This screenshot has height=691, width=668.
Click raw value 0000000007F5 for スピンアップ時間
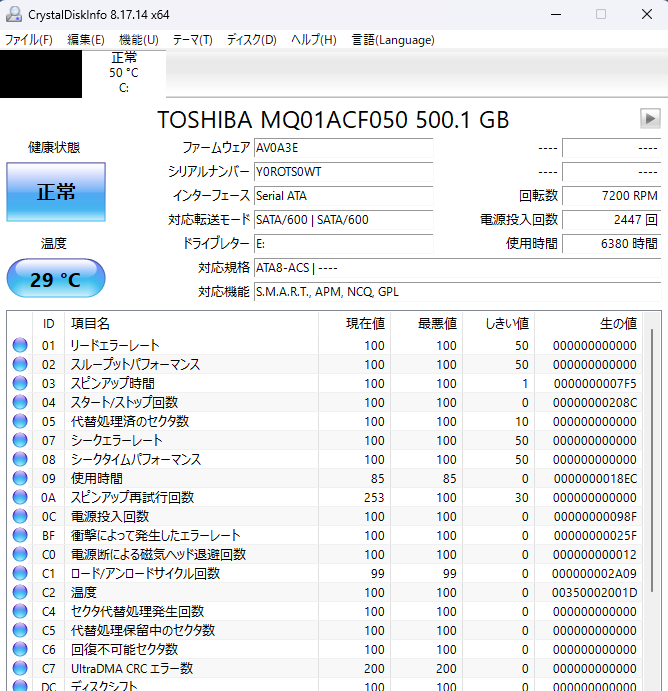pyautogui.click(x=595, y=383)
